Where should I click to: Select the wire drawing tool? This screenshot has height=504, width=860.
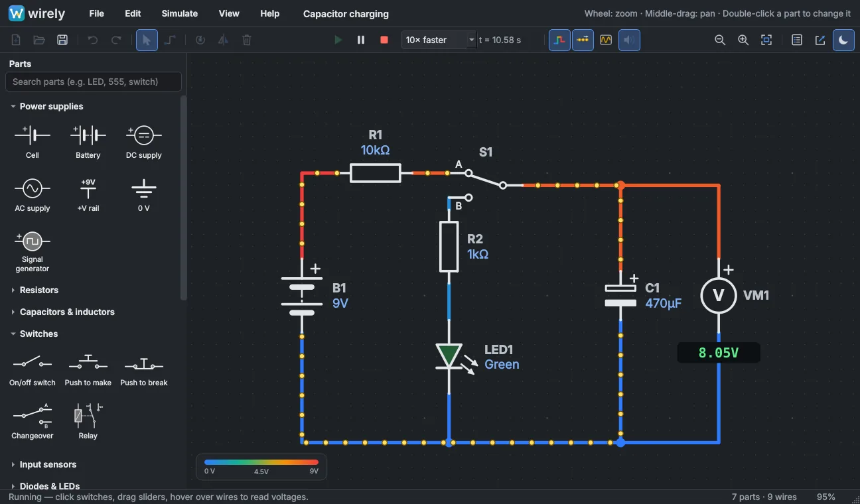170,40
